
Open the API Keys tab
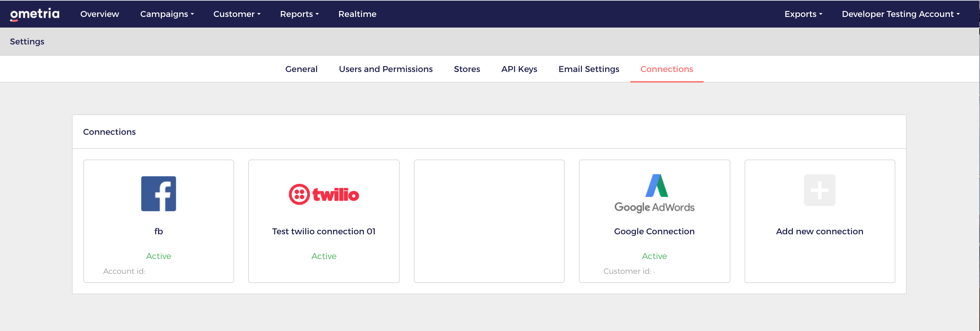[519, 69]
